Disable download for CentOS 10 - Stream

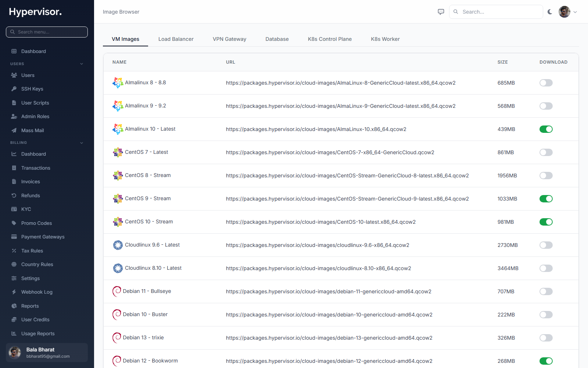pos(546,222)
